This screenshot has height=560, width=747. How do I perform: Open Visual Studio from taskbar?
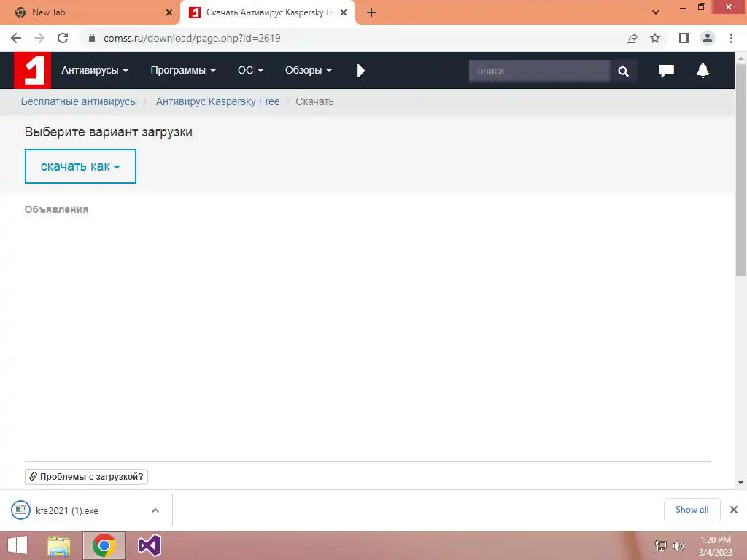(149, 545)
